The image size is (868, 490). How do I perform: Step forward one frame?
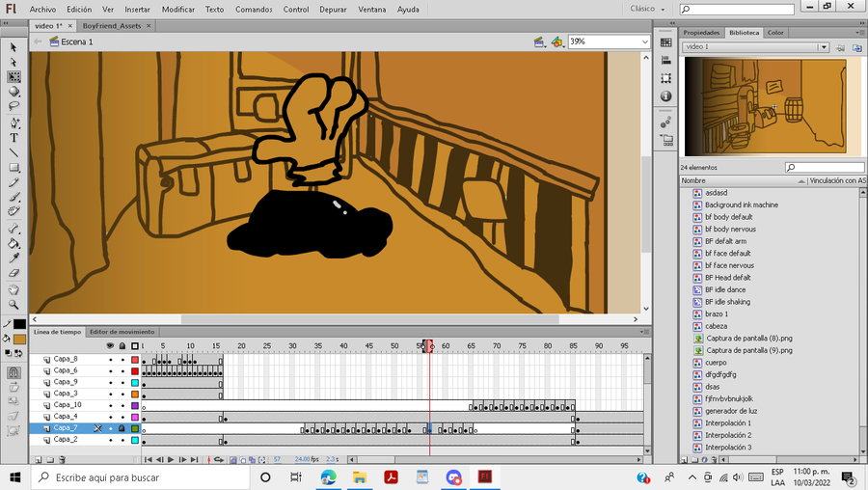pos(182,459)
